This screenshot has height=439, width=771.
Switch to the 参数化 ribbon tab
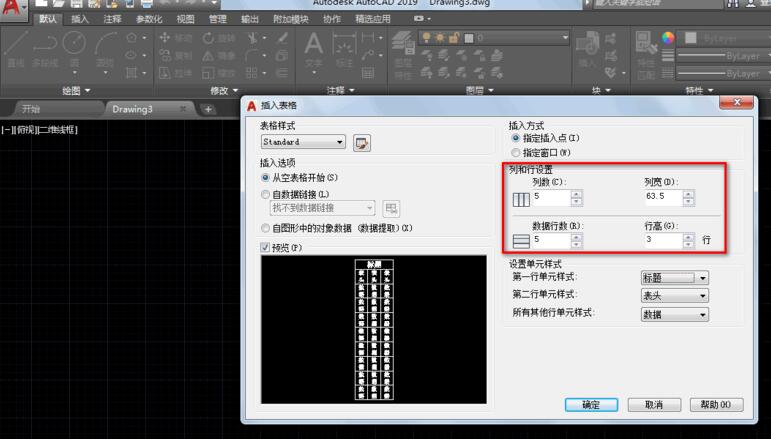(148, 19)
